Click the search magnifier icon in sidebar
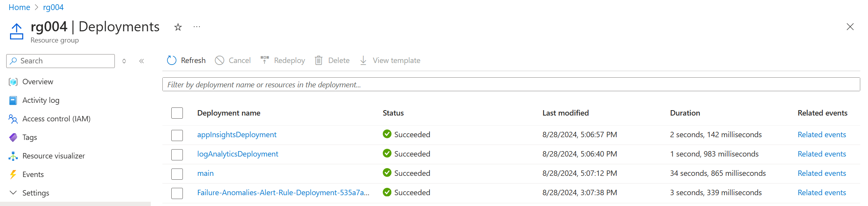The width and height of the screenshot is (868, 206). click(14, 61)
